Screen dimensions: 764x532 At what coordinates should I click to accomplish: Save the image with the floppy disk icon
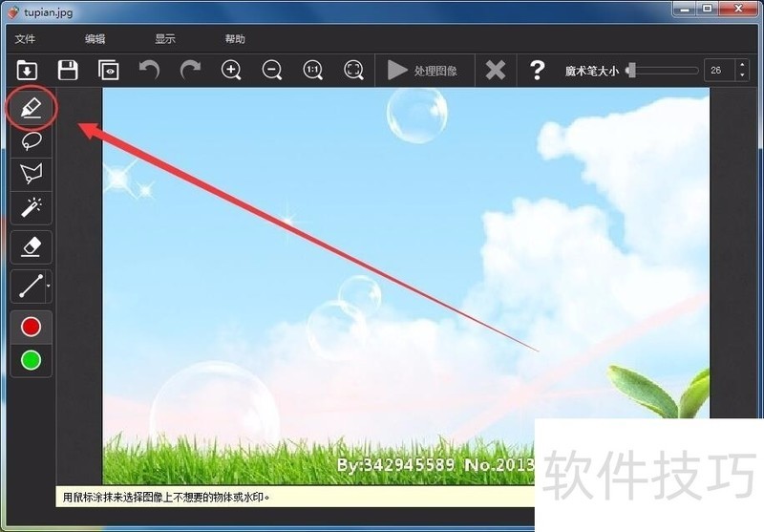(68, 70)
